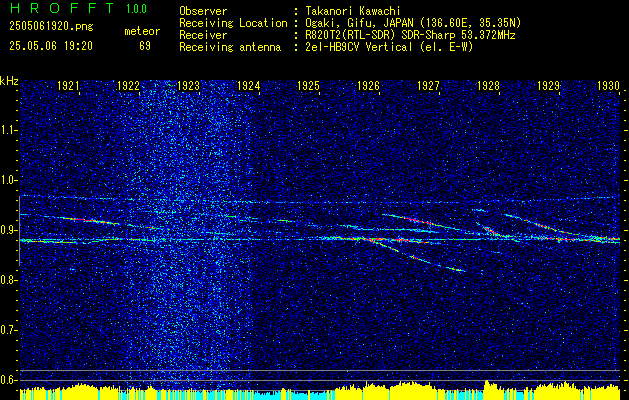
Task: Click the 1926 time marker
Action: (x=368, y=86)
